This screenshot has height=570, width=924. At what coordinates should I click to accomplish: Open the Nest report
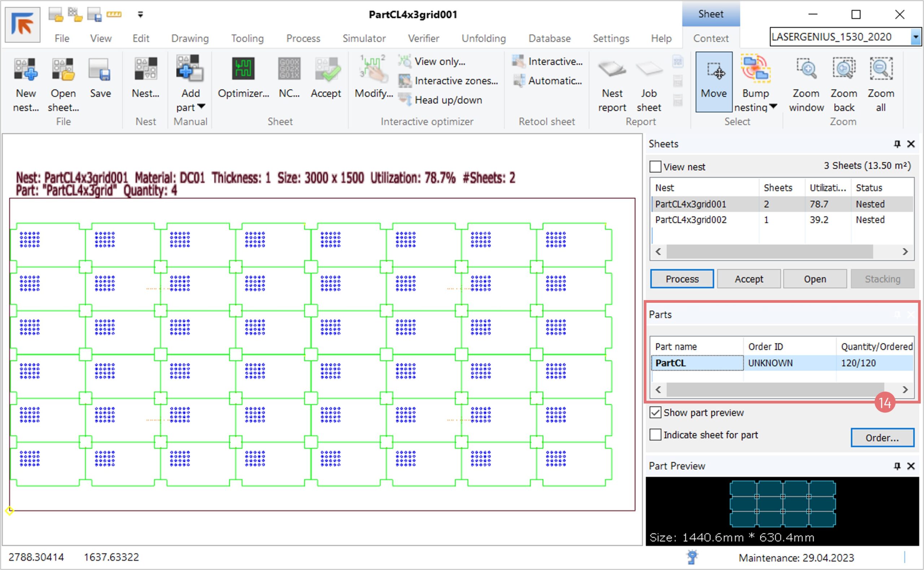[x=612, y=69]
